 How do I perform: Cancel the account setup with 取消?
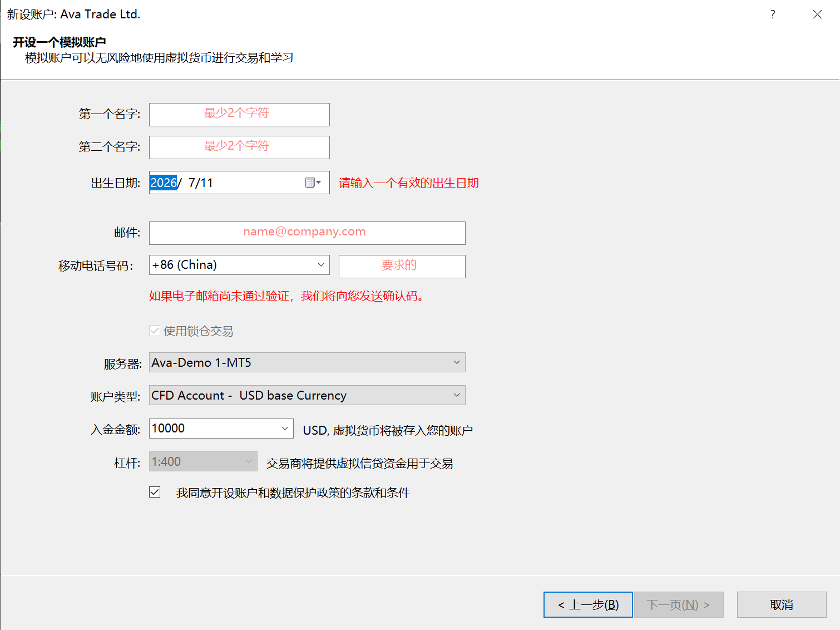pyautogui.click(x=782, y=605)
